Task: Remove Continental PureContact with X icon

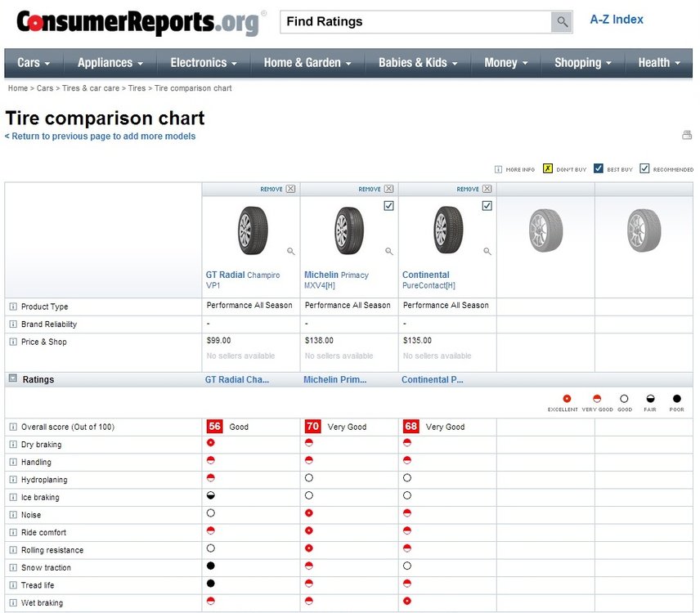Action: 487,189
